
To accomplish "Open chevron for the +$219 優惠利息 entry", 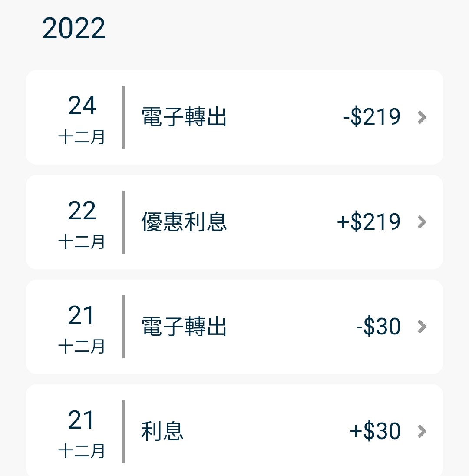I will [x=422, y=222].
